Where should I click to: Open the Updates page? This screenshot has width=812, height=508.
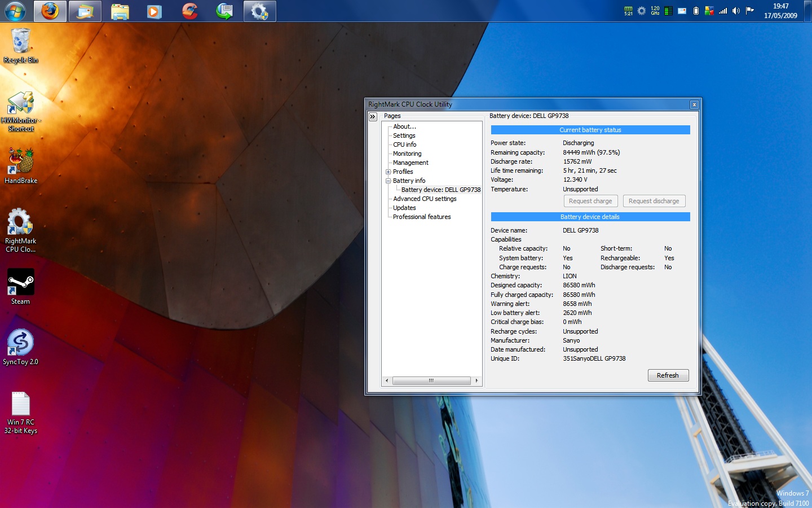click(404, 208)
